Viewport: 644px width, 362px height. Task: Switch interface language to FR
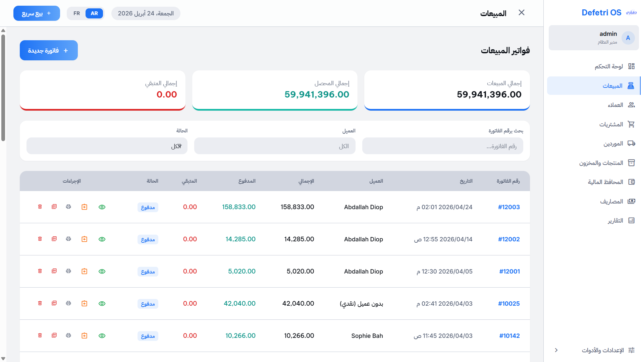tap(76, 13)
